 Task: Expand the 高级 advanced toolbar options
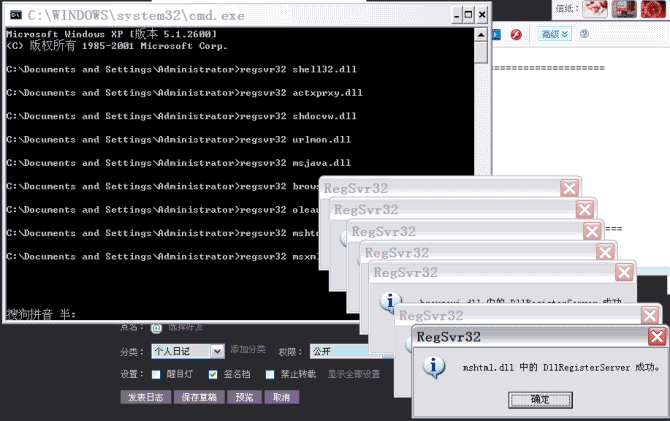pos(554,34)
